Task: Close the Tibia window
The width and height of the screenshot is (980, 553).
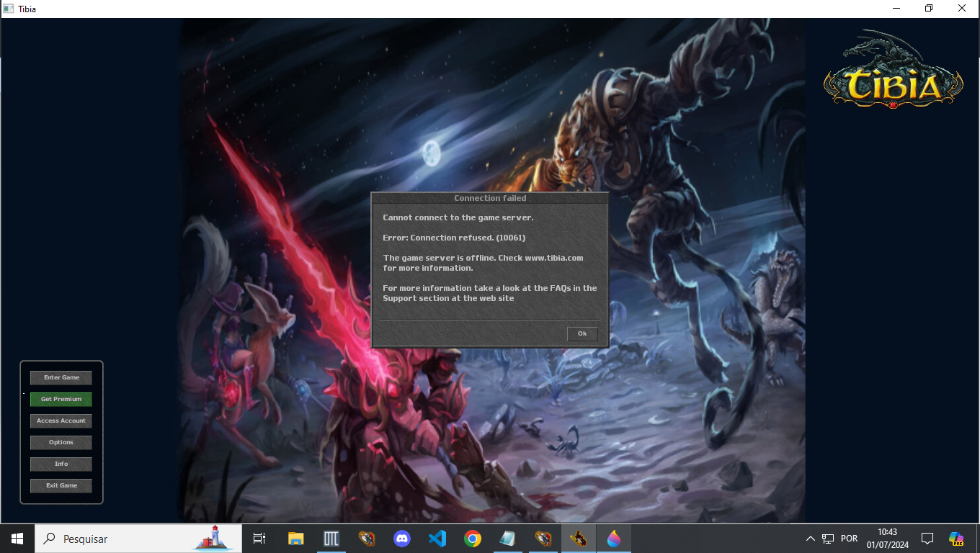Action: [962, 9]
